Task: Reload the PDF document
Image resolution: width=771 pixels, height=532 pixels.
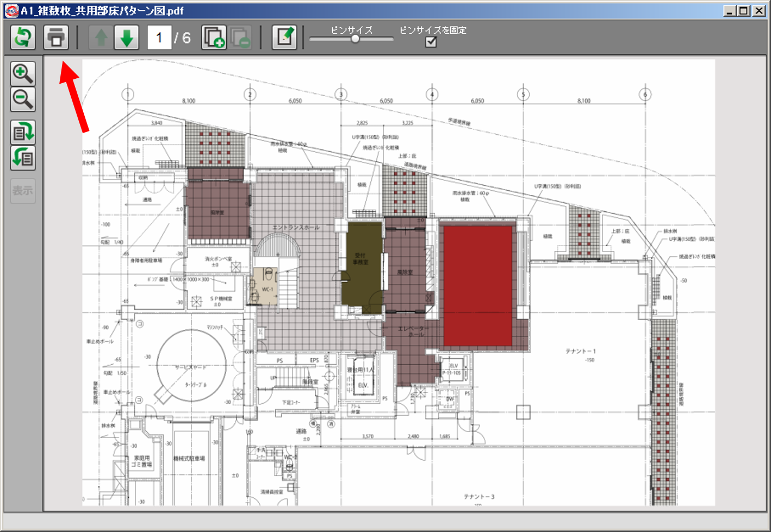Action: 22,37
